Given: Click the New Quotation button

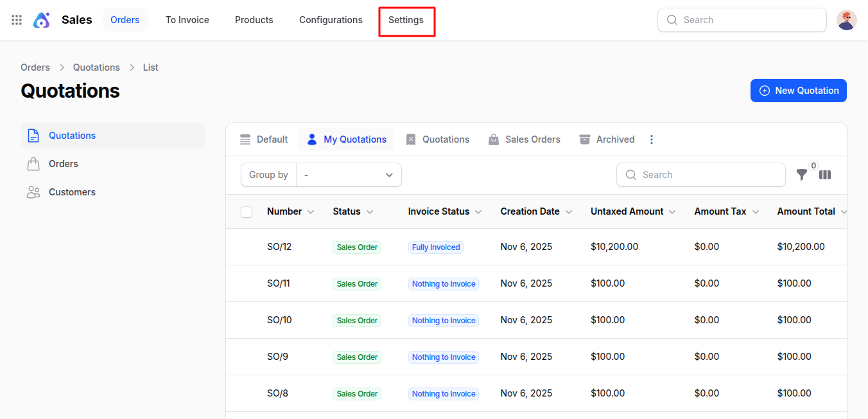Looking at the screenshot, I should tap(798, 90).
